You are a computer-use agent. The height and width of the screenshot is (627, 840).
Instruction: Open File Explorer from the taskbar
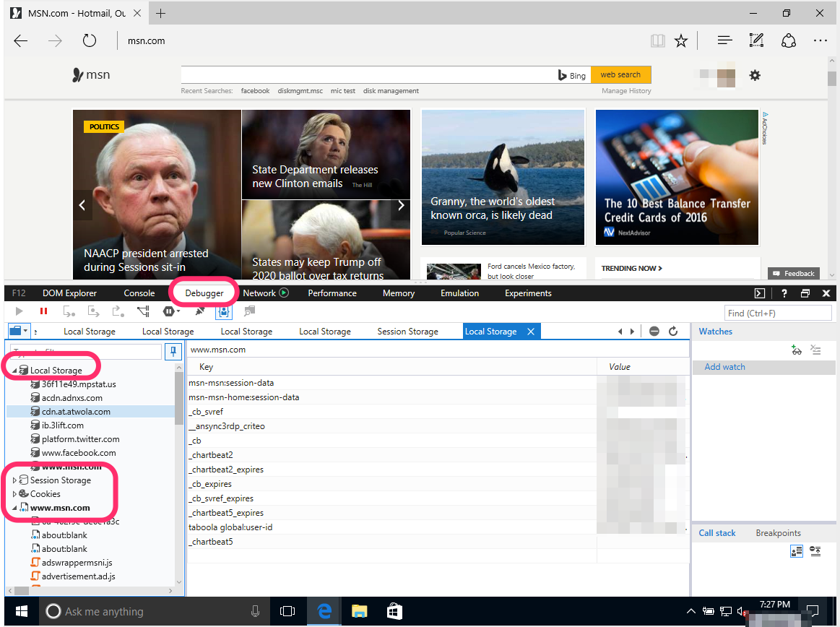(x=359, y=611)
